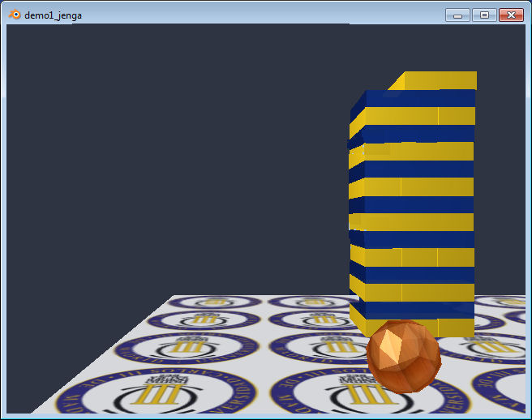This screenshot has width=532, height=420.
Task: Click the demo1_jenga window title text
Action: click(53, 15)
